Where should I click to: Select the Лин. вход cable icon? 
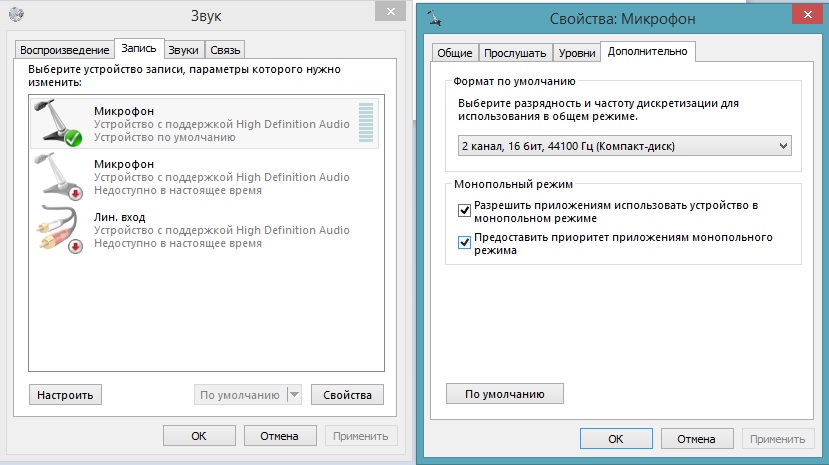(x=57, y=229)
